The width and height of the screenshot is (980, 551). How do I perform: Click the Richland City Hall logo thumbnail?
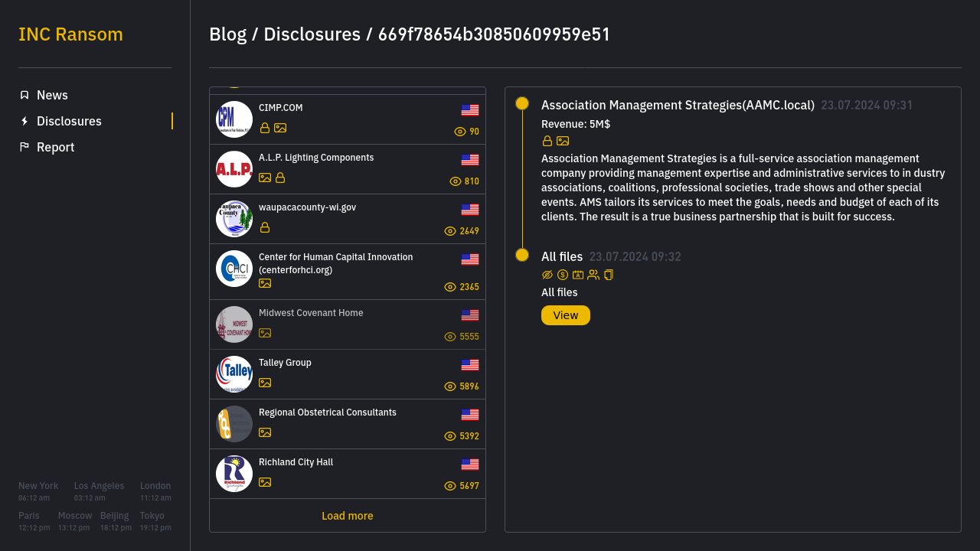pyautogui.click(x=234, y=474)
